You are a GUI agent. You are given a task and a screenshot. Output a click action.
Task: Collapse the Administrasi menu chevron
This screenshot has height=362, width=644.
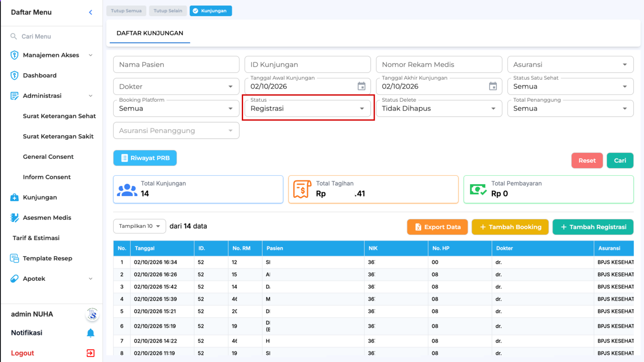[x=91, y=96]
